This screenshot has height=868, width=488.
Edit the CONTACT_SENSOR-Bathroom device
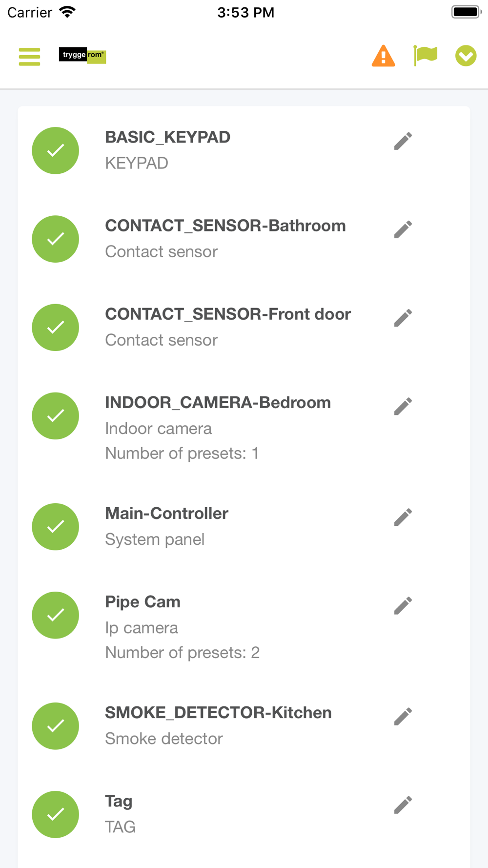[x=403, y=229]
